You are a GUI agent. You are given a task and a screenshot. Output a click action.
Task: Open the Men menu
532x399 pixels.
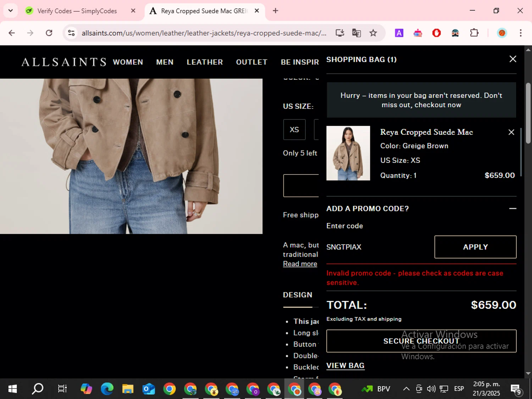(165, 62)
